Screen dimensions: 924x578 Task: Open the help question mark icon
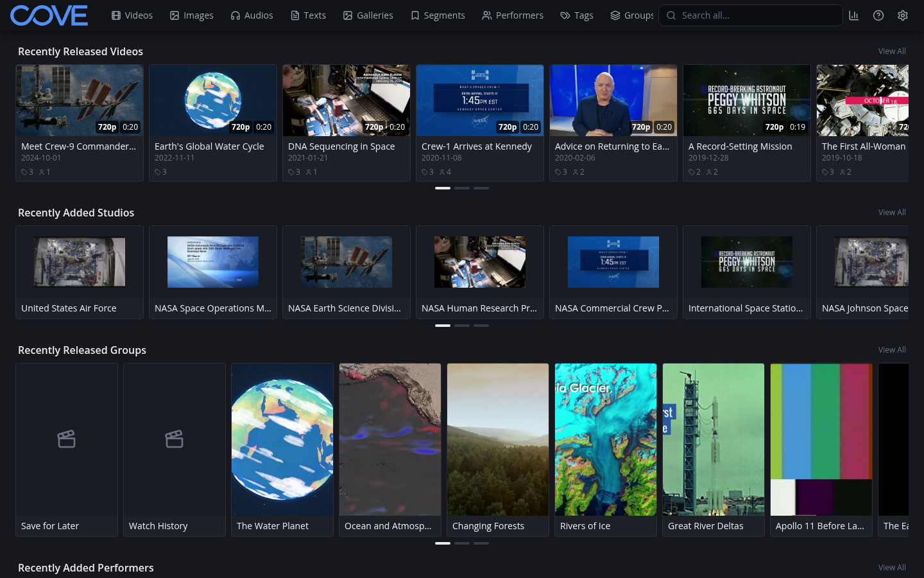pos(878,15)
